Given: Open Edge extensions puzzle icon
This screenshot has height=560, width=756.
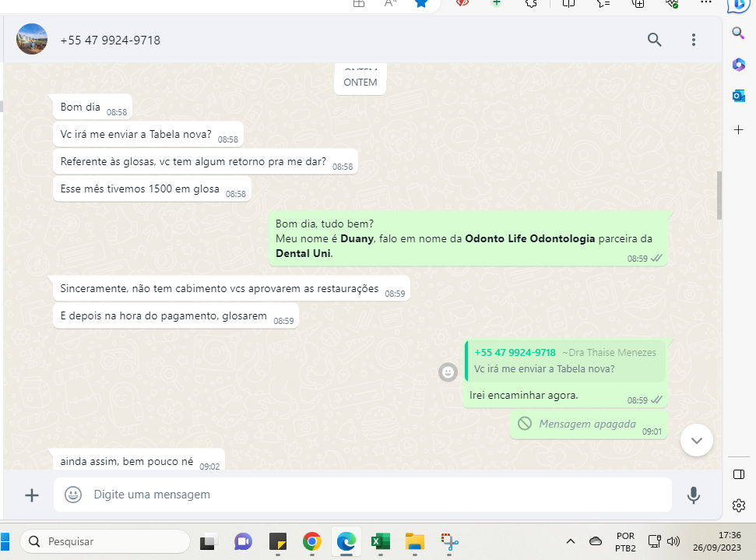Looking at the screenshot, I should 531,3.
